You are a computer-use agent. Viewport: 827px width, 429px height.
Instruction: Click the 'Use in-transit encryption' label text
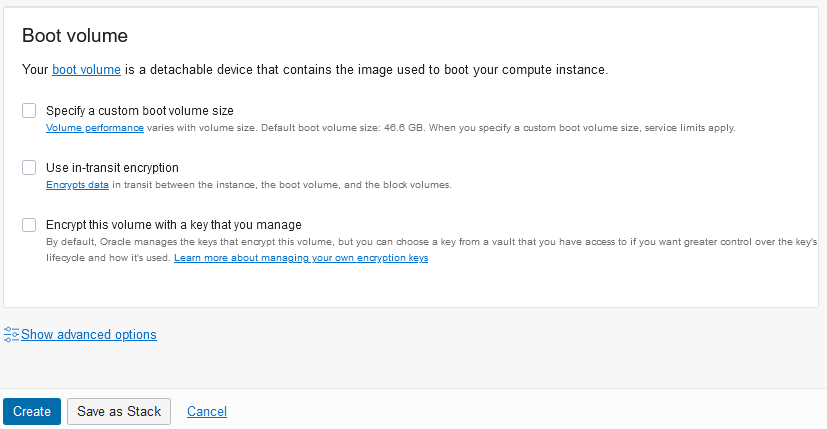pos(112,168)
